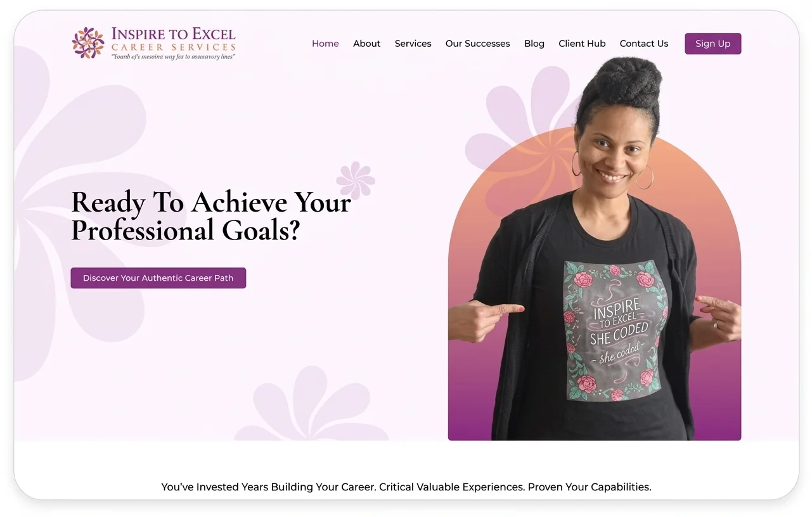Go to Contact Us page
The height and width of the screenshot is (517, 812).
644,44
